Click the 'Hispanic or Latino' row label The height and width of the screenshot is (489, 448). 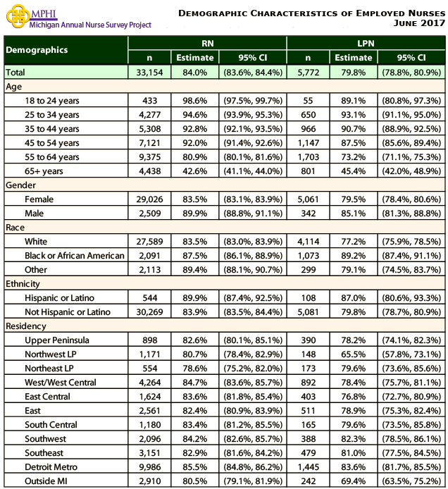point(60,298)
